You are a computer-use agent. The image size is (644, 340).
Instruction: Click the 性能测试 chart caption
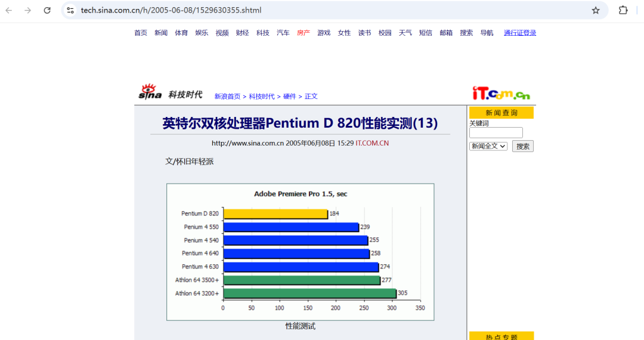click(x=300, y=326)
